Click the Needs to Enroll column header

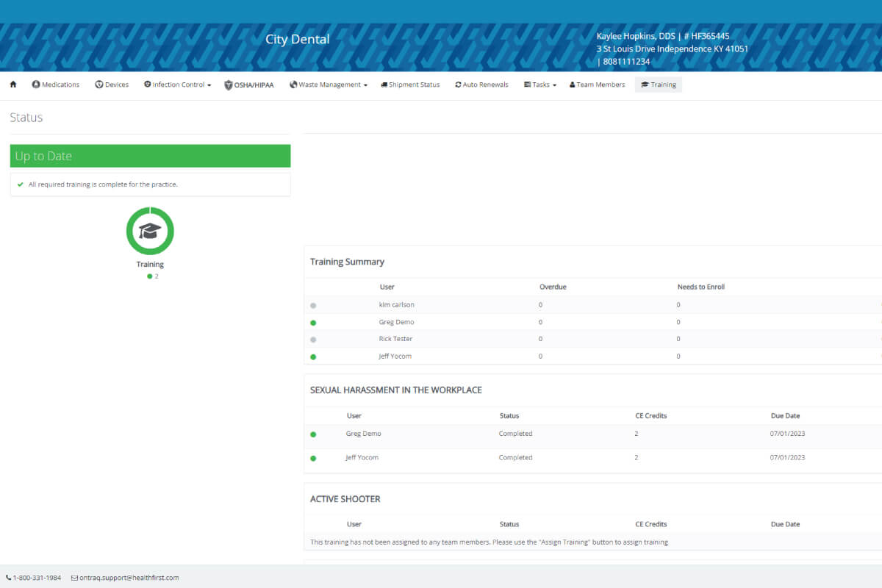[x=701, y=287]
